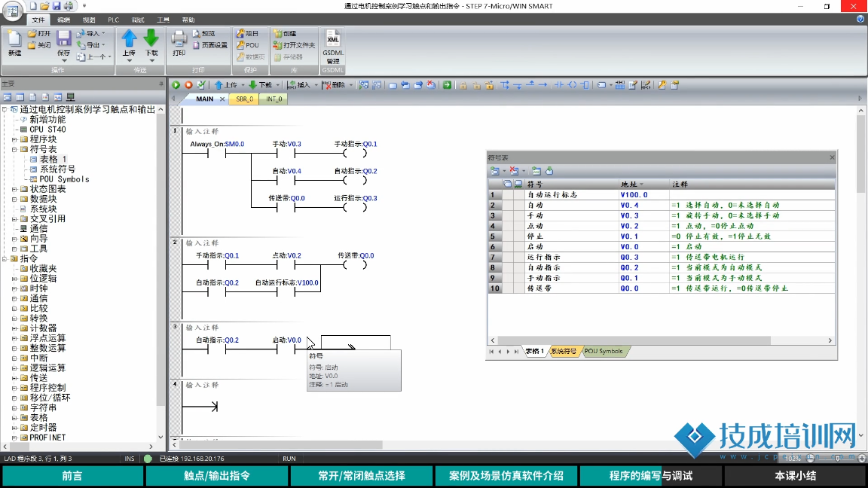Select the 表格 1 symbol table tree item
The height and width of the screenshot is (488, 868).
coord(53,160)
